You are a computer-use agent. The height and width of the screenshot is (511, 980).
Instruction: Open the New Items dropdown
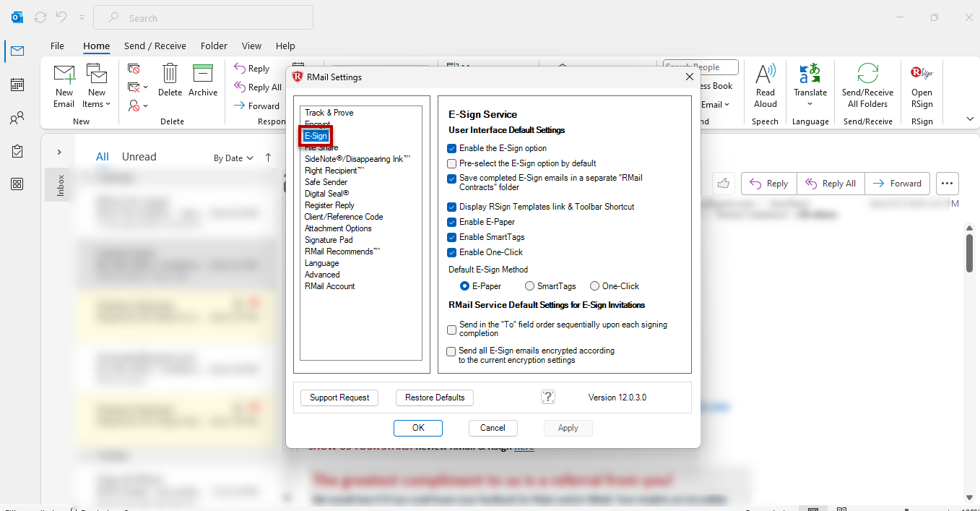point(97,85)
